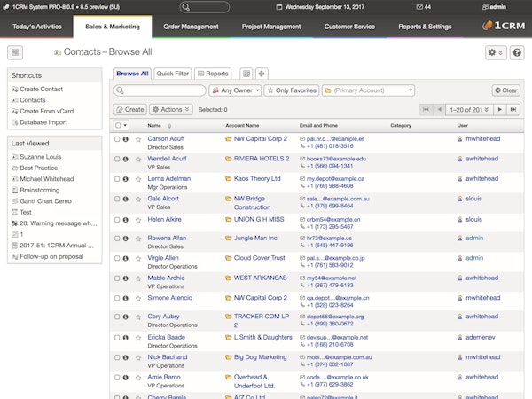Open Today's Activities menu
This screenshot has height=399, width=532.
[x=37, y=27]
